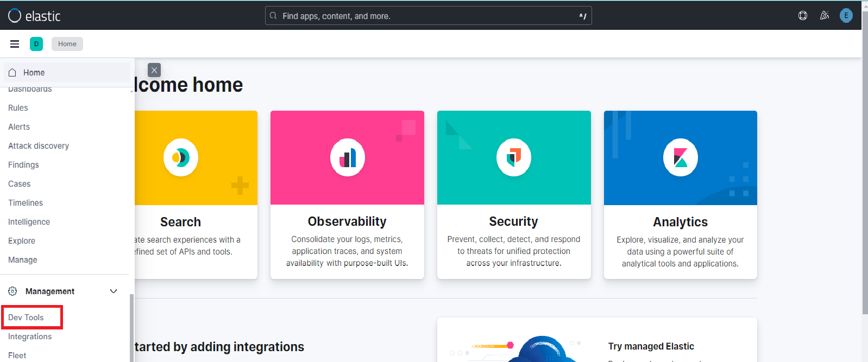This screenshot has height=362, width=868.
Task: Click the Analytics Kibana icon
Action: point(680,157)
